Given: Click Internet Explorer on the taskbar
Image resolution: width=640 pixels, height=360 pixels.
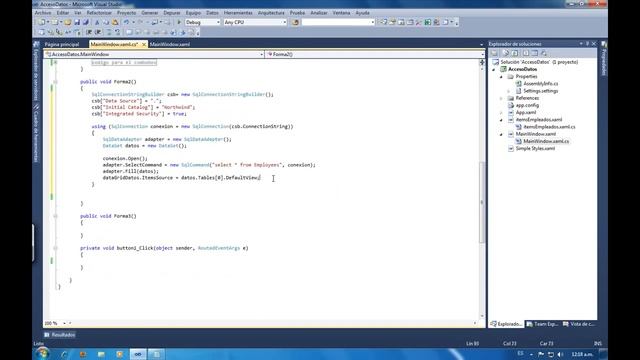Looking at the screenshot, I should point(64,354).
